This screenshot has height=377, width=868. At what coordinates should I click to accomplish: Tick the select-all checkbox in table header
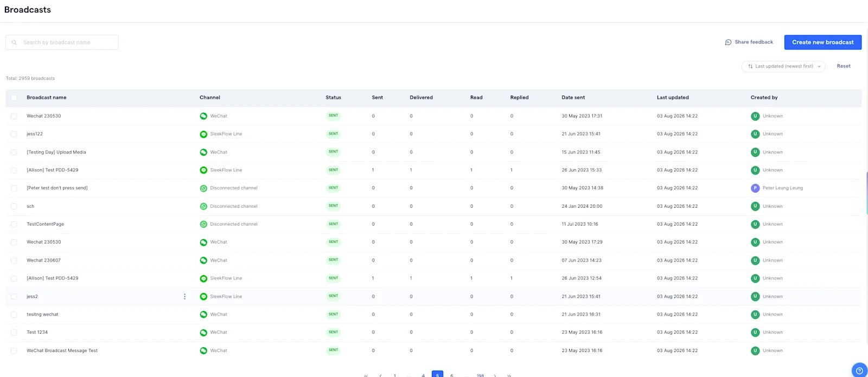(14, 98)
